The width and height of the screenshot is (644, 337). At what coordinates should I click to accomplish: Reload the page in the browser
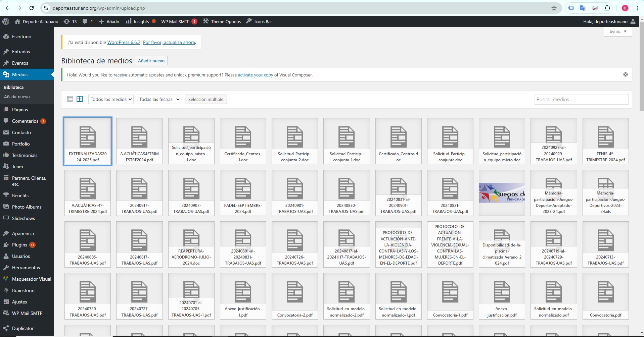32,8
